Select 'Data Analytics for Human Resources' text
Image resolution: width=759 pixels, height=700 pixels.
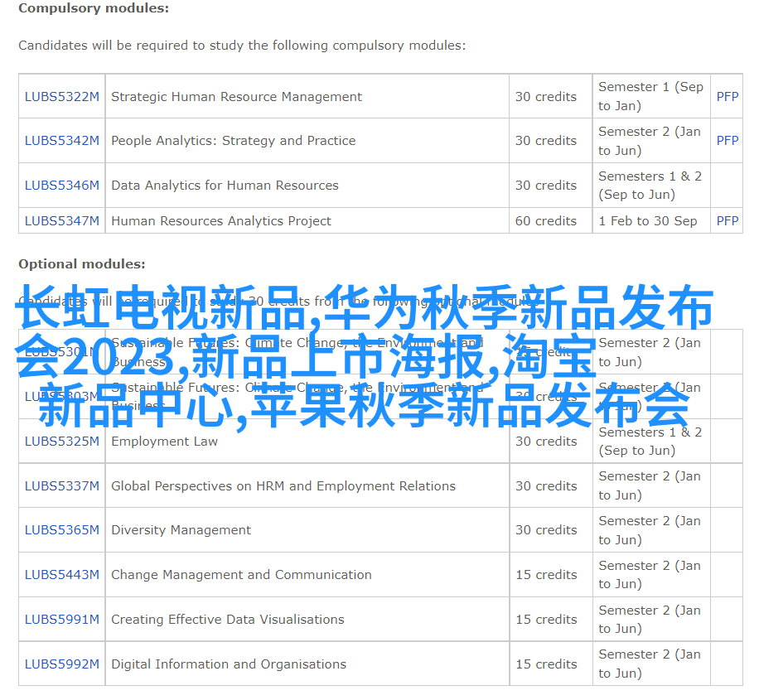tap(225, 185)
